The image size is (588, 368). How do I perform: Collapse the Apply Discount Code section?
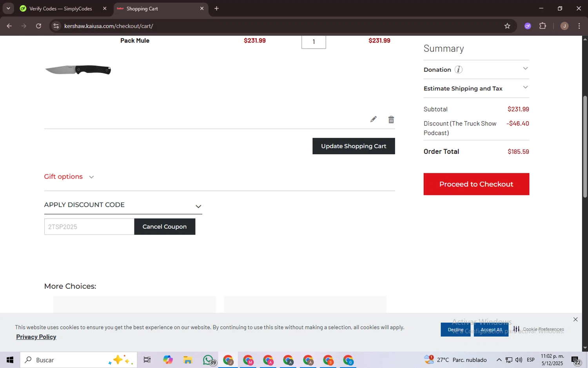tap(198, 206)
